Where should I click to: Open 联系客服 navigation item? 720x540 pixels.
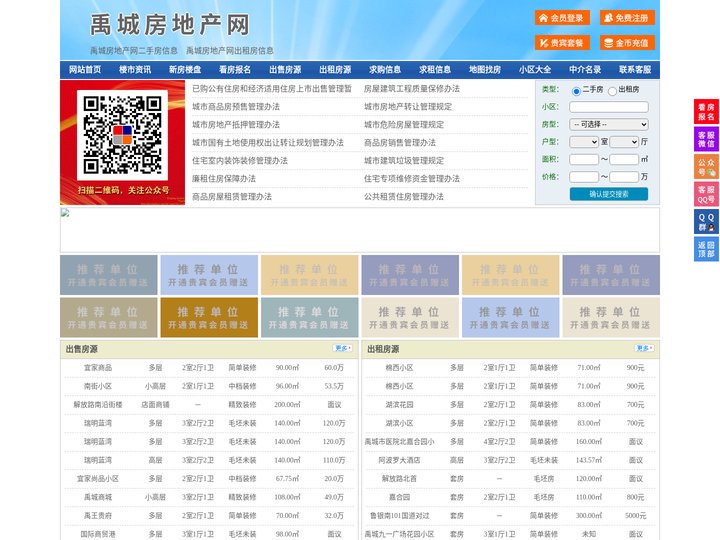(x=635, y=70)
